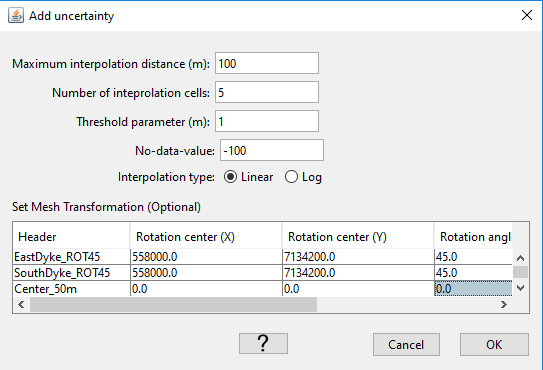Select Center_50m rotation center X cell
The width and height of the screenshot is (543, 370).
(x=206, y=289)
